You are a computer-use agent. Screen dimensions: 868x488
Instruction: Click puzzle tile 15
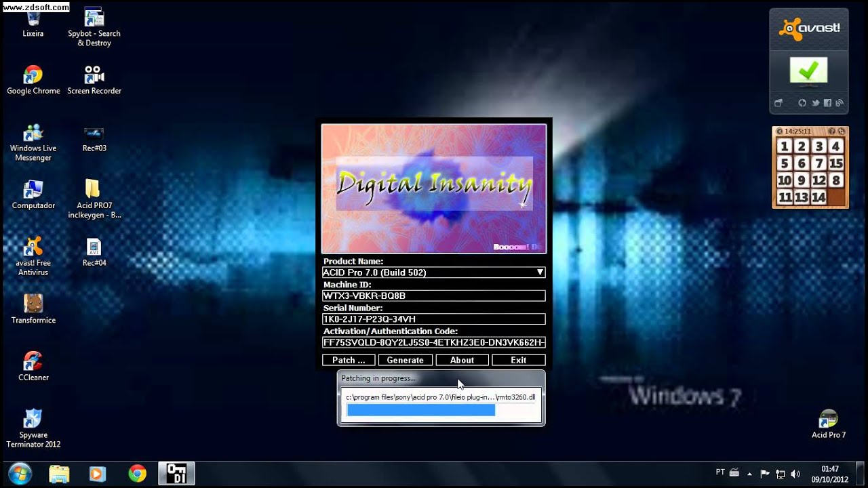pos(835,163)
